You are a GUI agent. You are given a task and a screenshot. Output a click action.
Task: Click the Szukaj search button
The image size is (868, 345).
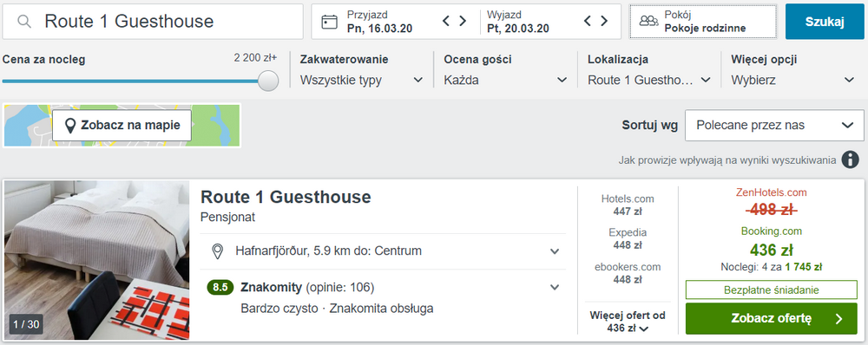(825, 22)
